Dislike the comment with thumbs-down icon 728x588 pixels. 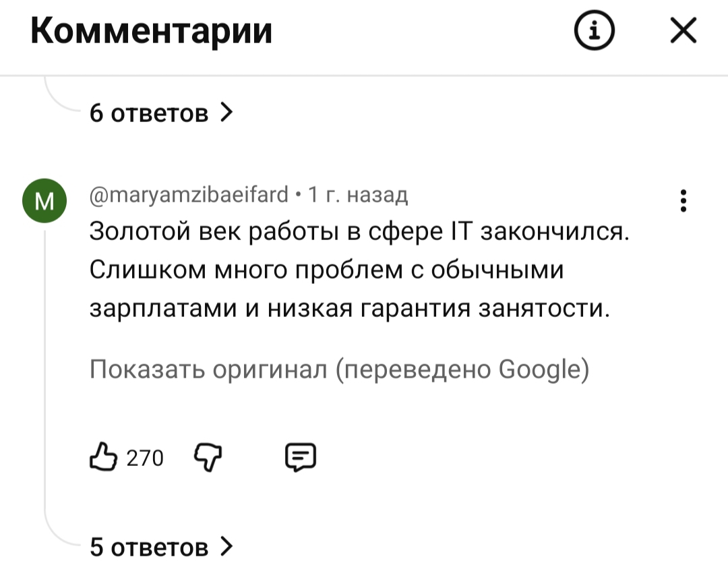click(206, 457)
